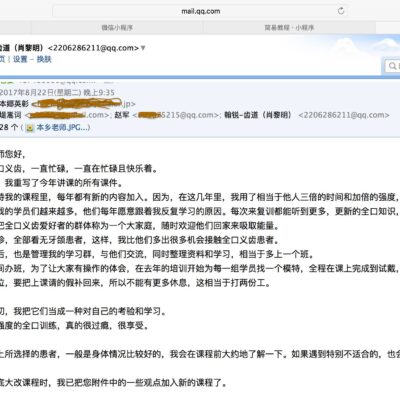
Task: Click the line ending 这相当于打两份工
Action: tap(135, 283)
